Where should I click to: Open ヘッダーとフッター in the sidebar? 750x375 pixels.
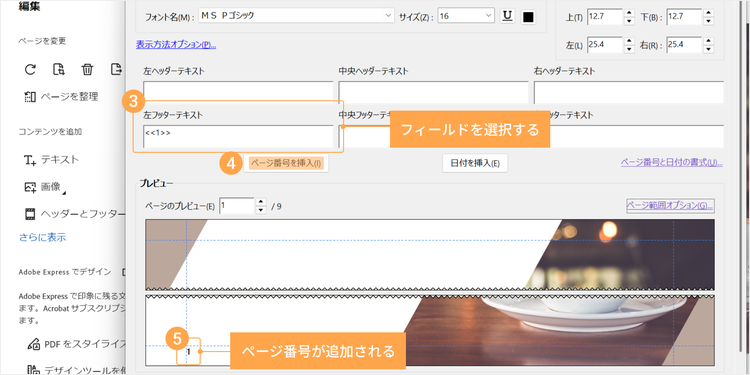[x=74, y=214]
